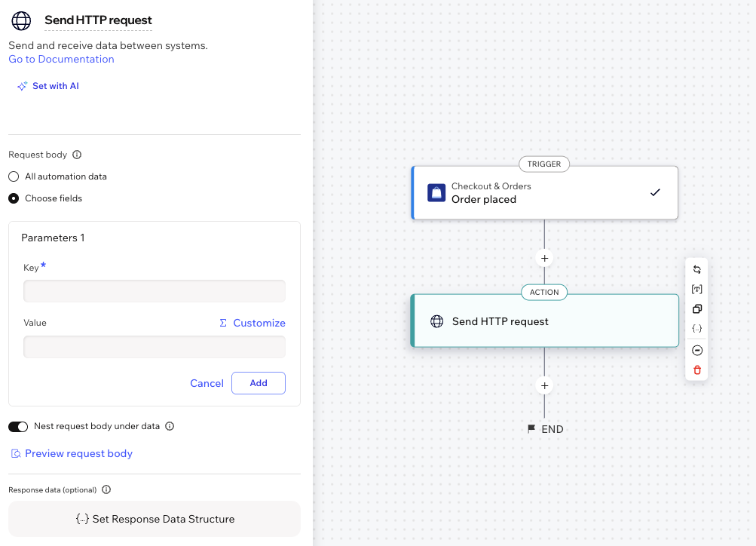Click the Preview request body magnifier icon
This screenshot has height=546, width=756.
click(x=16, y=453)
